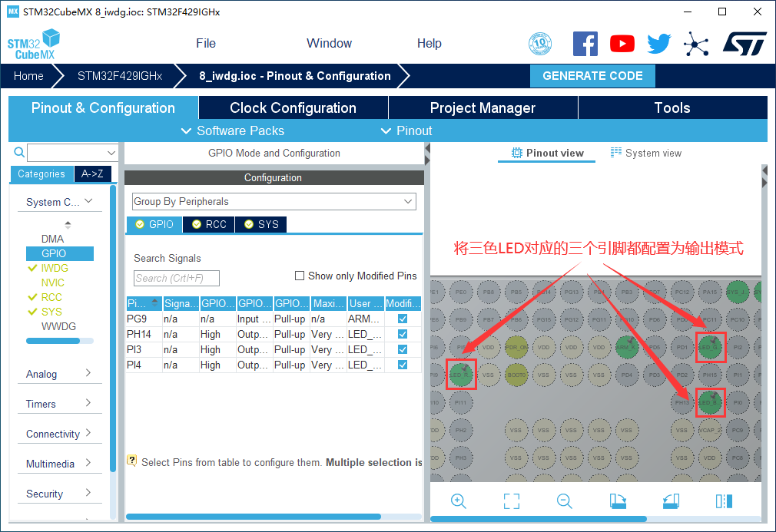Open Group By Peripherals dropdown
Viewport: 776px width, 532px height.
coord(274,201)
